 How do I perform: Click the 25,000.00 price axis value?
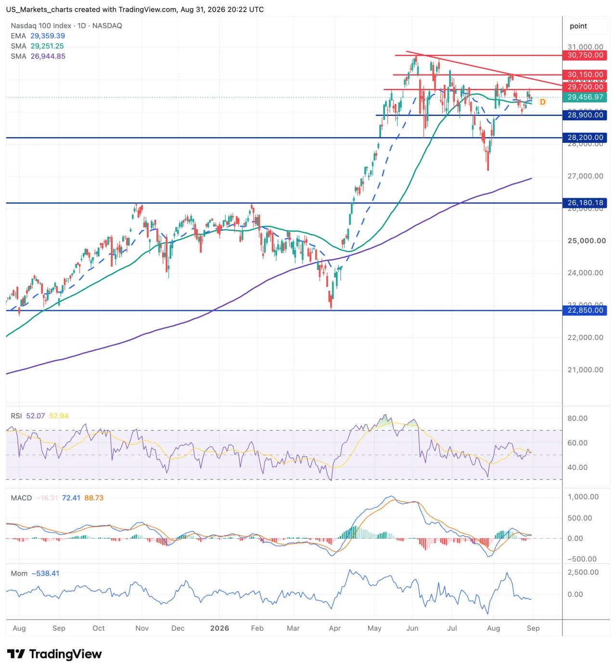click(587, 241)
